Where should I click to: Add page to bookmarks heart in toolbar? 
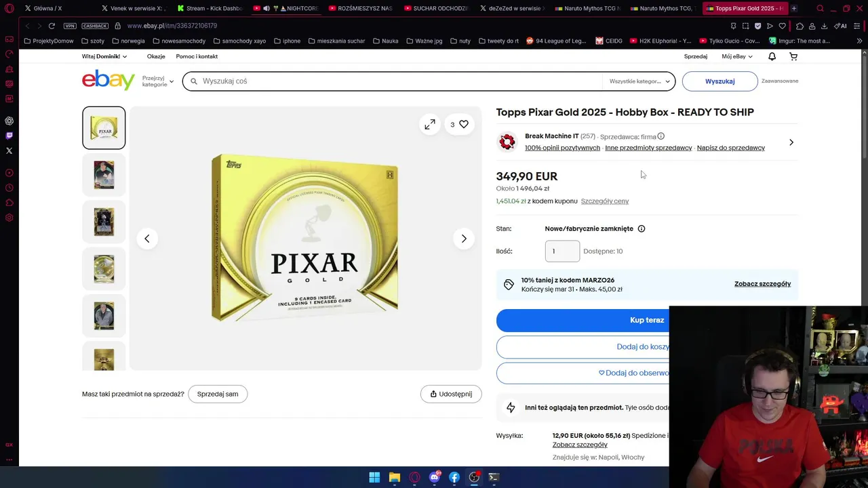782,26
